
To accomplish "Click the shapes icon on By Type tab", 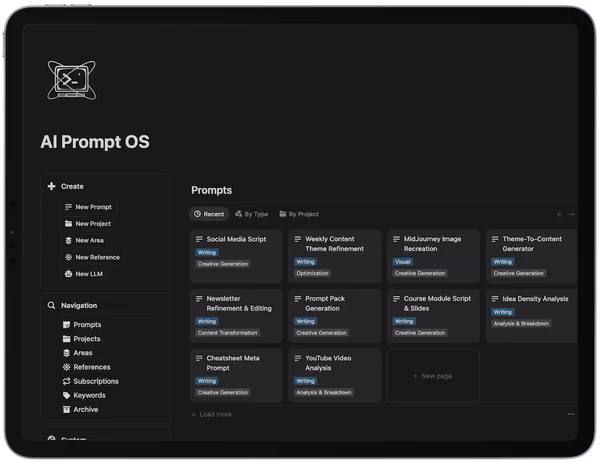I will point(238,214).
